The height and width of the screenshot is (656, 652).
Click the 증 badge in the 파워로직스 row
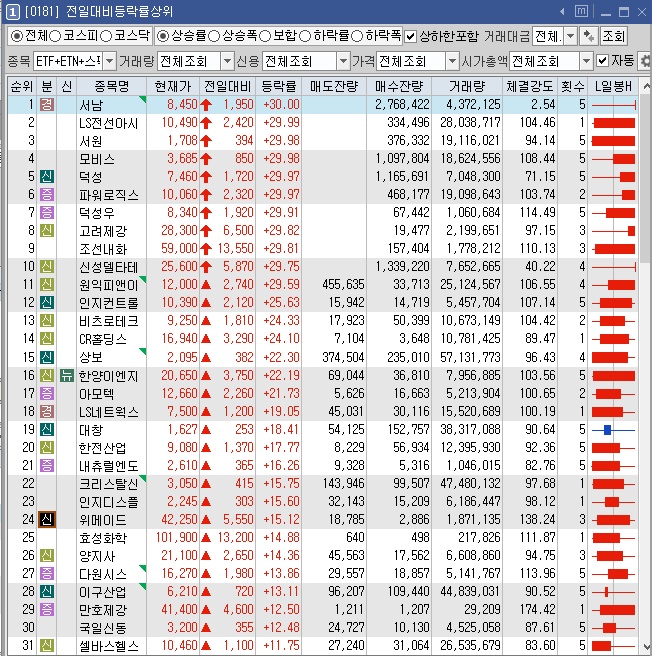pos(46,194)
